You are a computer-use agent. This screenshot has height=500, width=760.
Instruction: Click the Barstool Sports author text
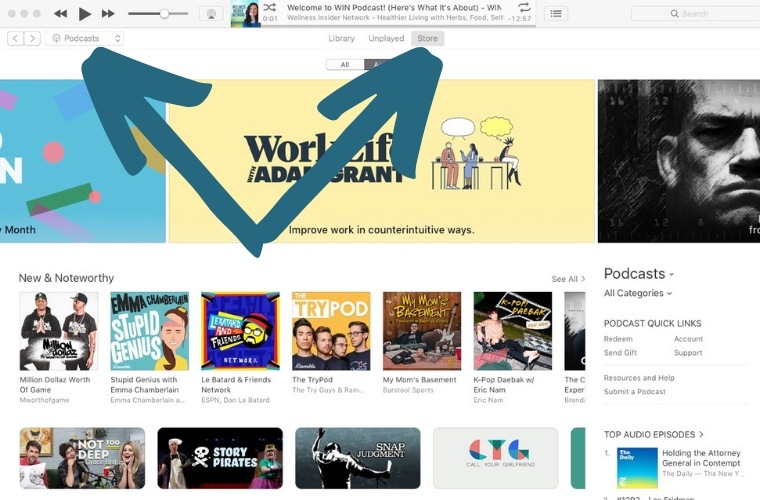408,390
